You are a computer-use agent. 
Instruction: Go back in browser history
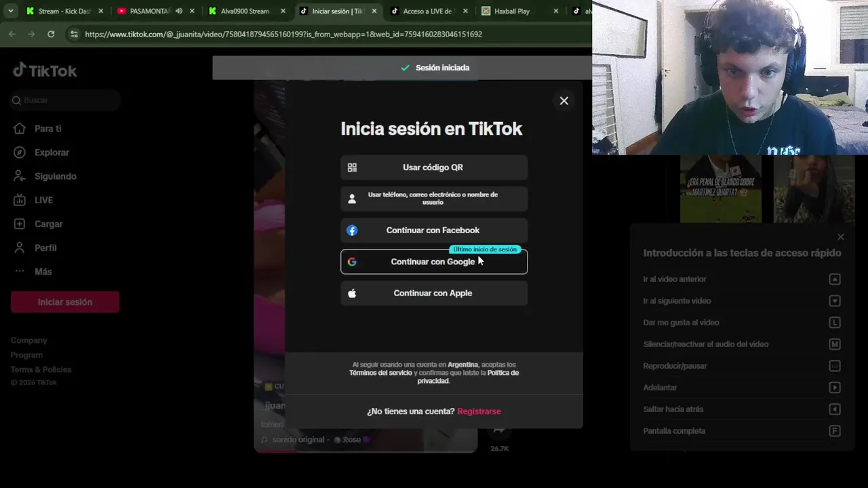click(12, 34)
